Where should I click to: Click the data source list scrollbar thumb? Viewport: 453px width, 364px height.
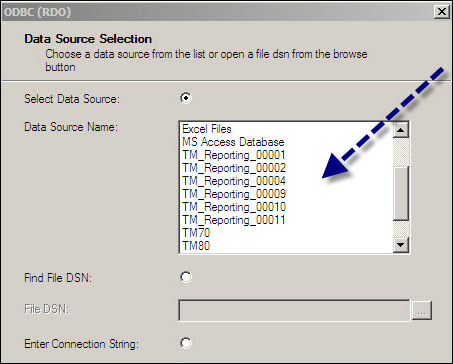pos(401,193)
